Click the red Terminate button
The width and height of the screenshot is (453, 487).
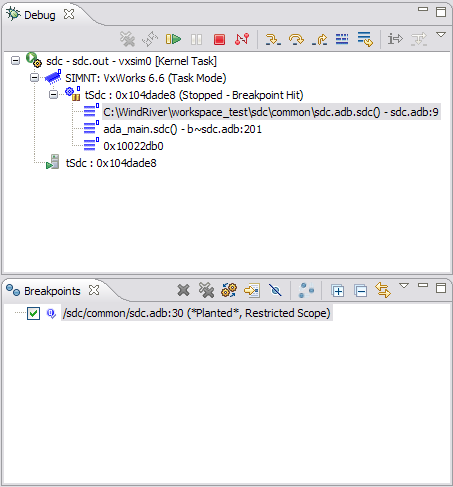[219, 39]
